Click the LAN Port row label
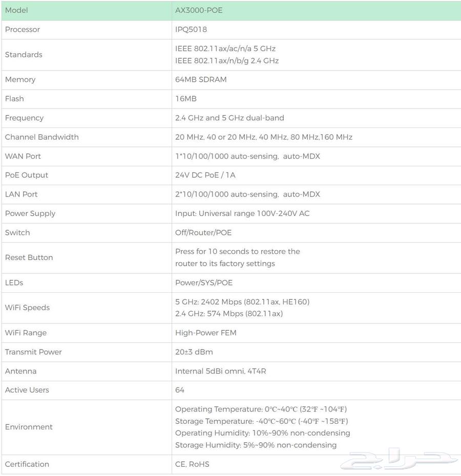Screen dimensions: 461x476 coord(22,194)
